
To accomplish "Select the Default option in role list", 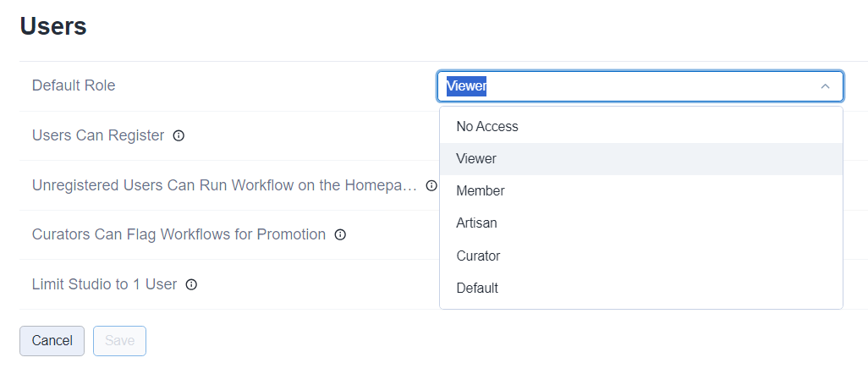I will coord(477,288).
